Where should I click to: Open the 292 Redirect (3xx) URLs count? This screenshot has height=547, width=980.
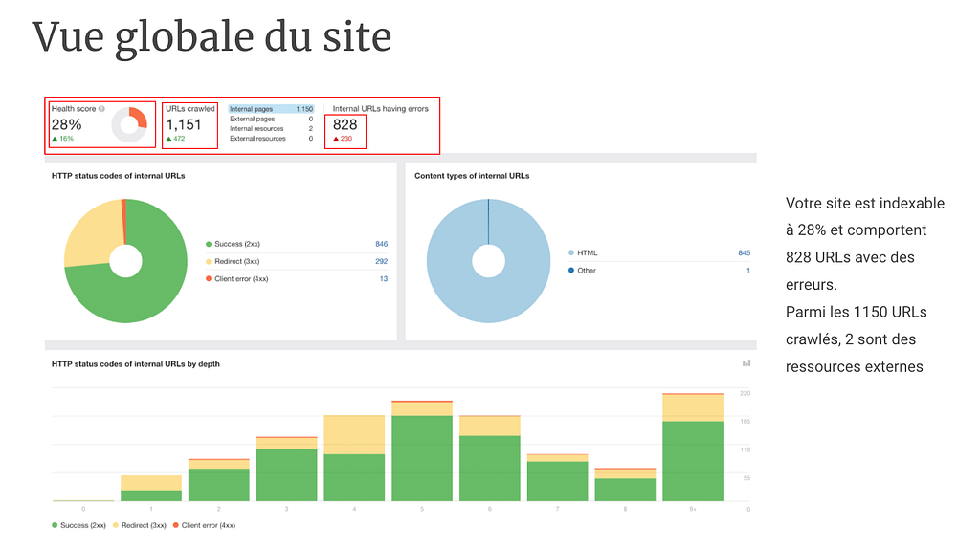tap(381, 261)
